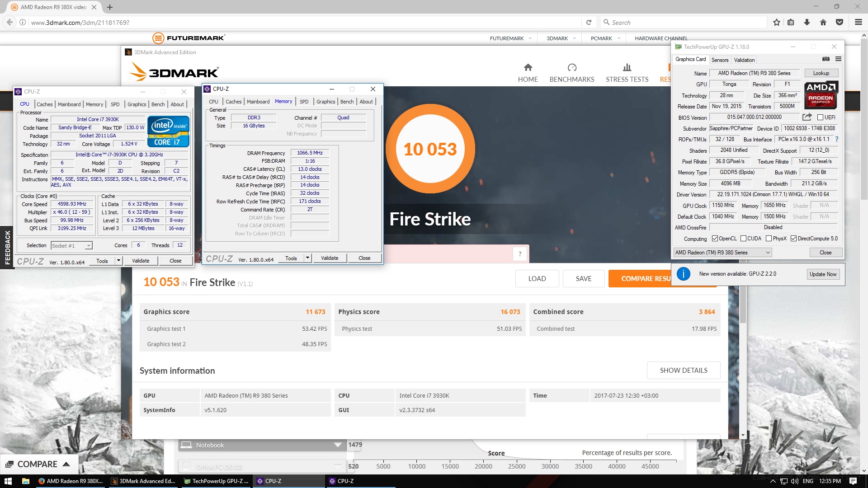Expand the PCMARK nav dropdown
868x488 pixels.
pyautogui.click(x=619, y=38)
